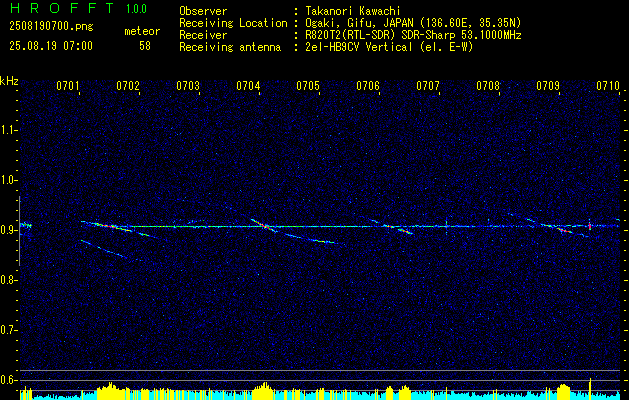629x400 pixels.
Task: Click the meteor label
Action: click(x=142, y=31)
